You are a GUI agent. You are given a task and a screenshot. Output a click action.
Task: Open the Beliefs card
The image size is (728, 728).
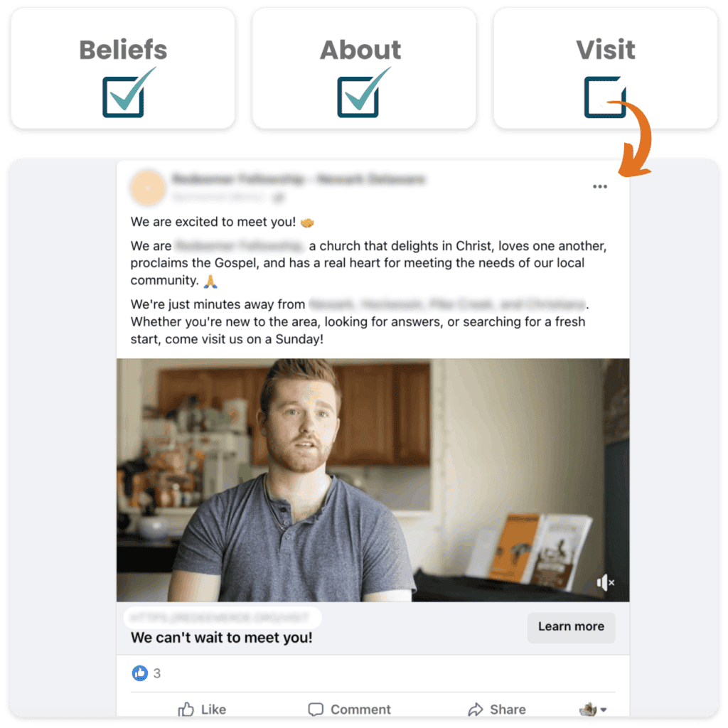click(123, 68)
